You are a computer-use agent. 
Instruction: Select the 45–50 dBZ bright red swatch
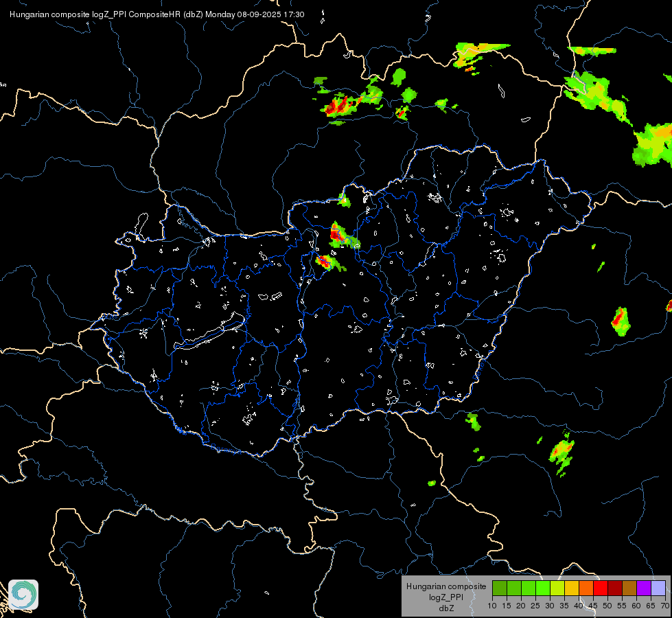tap(601, 588)
